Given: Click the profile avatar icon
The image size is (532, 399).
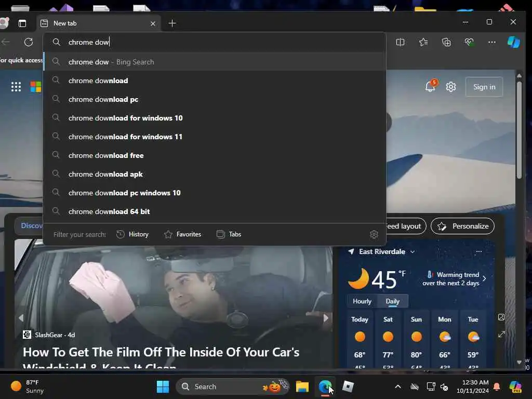Looking at the screenshot, I should [4, 23].
